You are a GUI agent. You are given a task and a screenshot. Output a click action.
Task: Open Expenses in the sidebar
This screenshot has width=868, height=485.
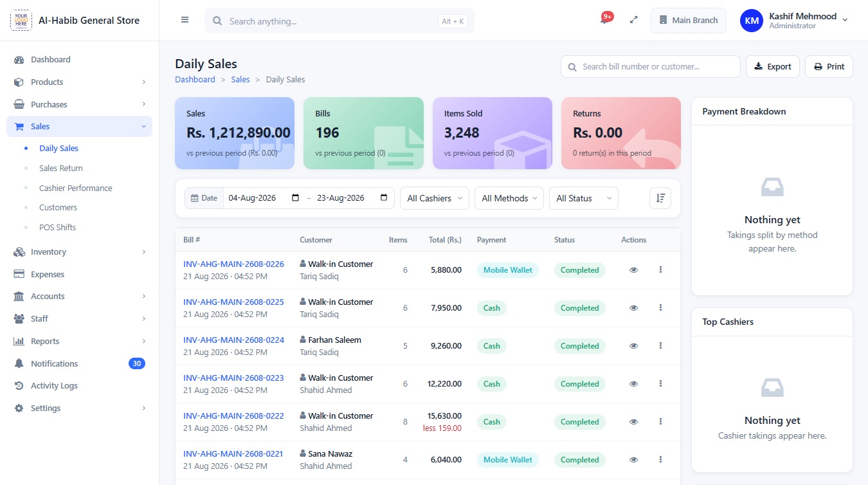[x=79, y=275]
